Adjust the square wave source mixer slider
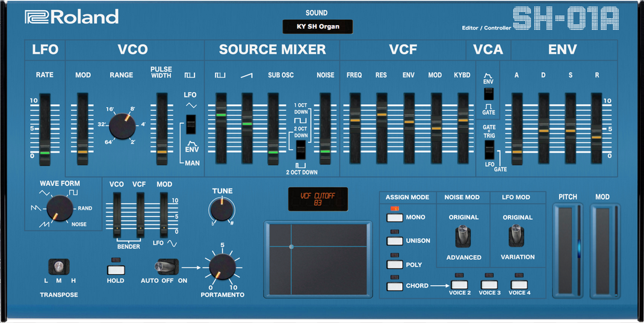The image size is (644, 323). coord(221,115)
